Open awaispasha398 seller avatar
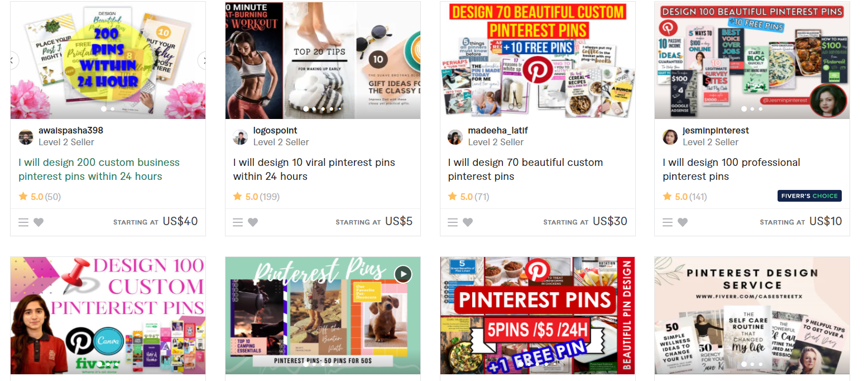Image resolution: width=868 pixels, height=381 pixels. pyautogui.click(x=26, y=137)
